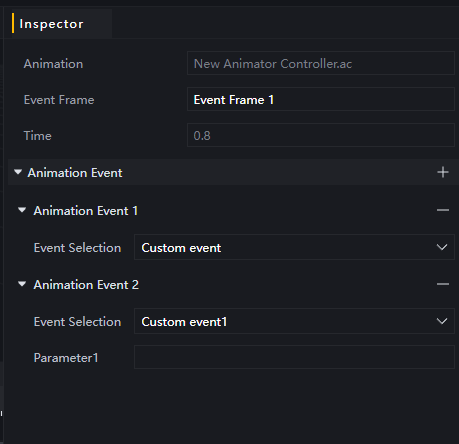
Task: Click the Animation Event section title
Action: (x=75, y=173)
